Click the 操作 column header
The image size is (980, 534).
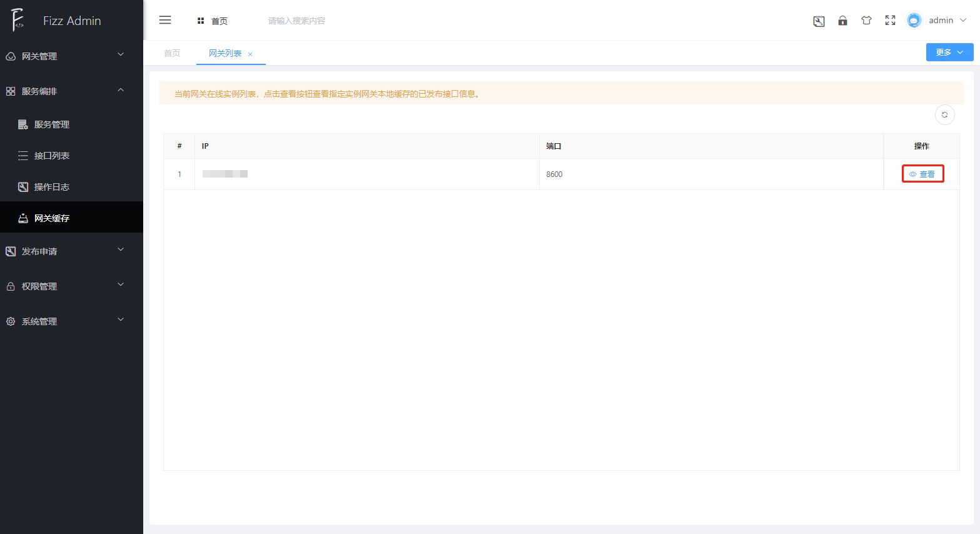(x=921, y=146)
